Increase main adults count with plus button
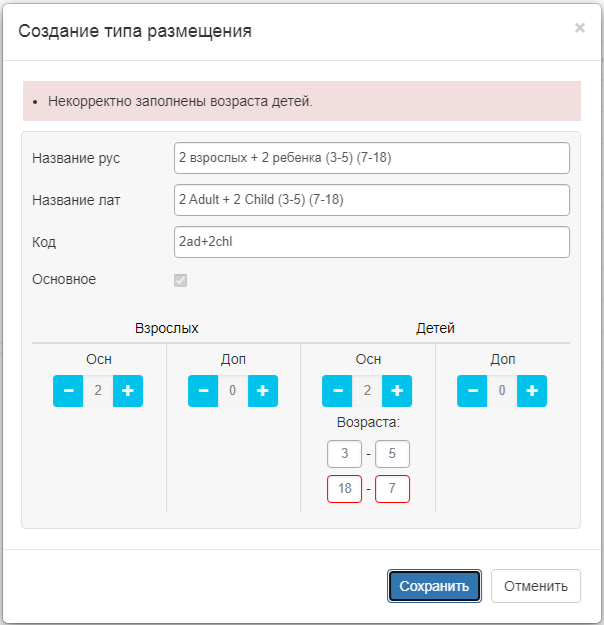 [128, 391]
